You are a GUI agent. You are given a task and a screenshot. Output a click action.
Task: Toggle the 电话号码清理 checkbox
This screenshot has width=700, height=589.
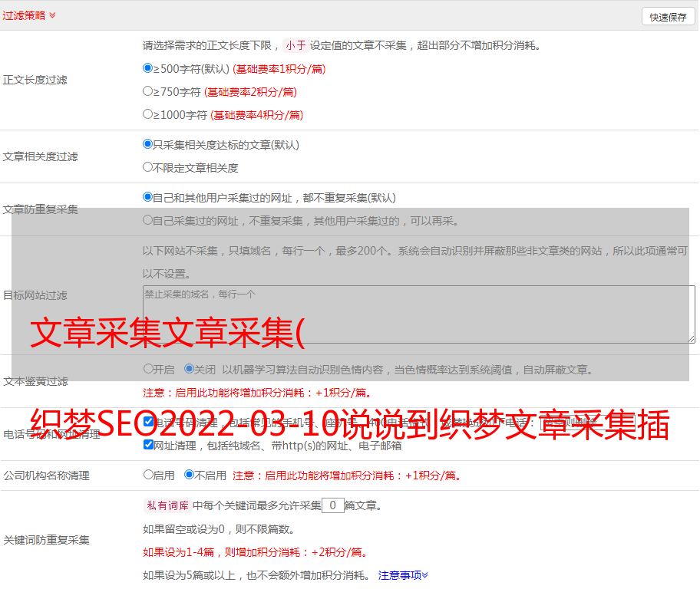click(x=149, y=422)
